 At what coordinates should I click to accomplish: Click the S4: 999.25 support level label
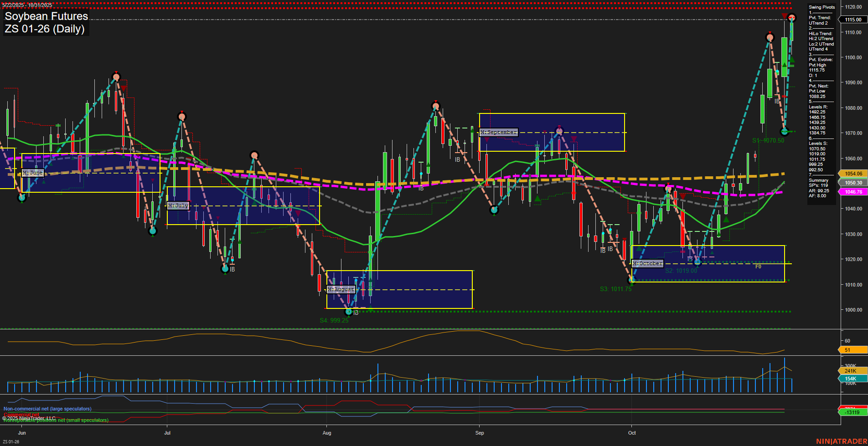335,319
